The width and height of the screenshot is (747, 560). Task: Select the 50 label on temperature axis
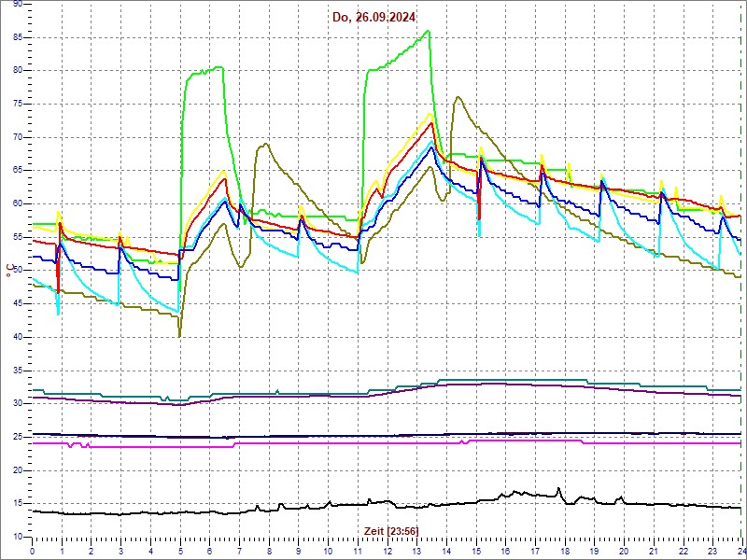tap(18, 271)
